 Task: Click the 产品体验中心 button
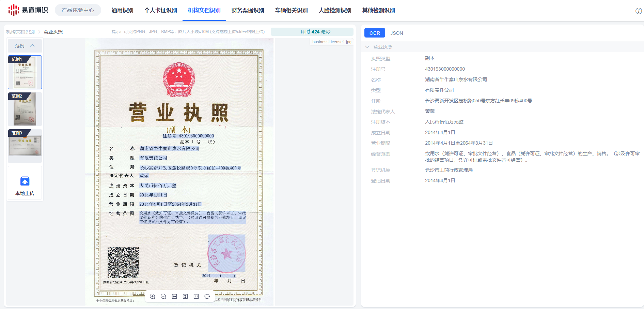[78, 10]
